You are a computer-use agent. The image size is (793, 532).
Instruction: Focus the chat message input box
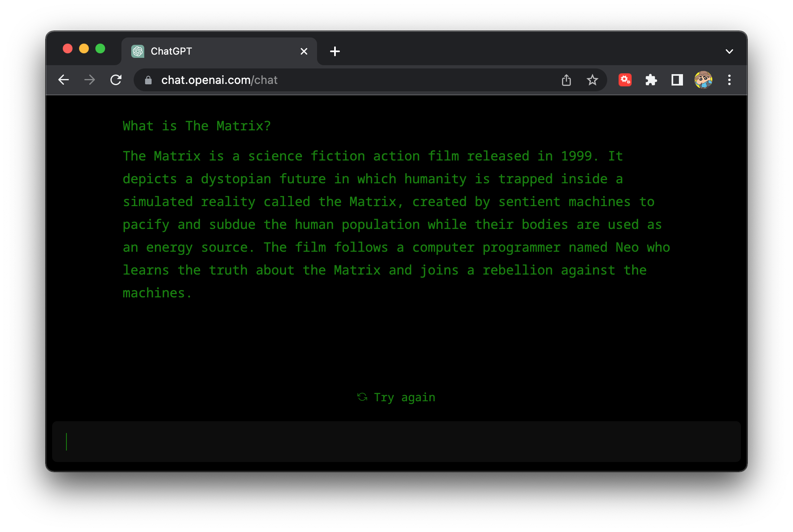[x=396, y=442]
